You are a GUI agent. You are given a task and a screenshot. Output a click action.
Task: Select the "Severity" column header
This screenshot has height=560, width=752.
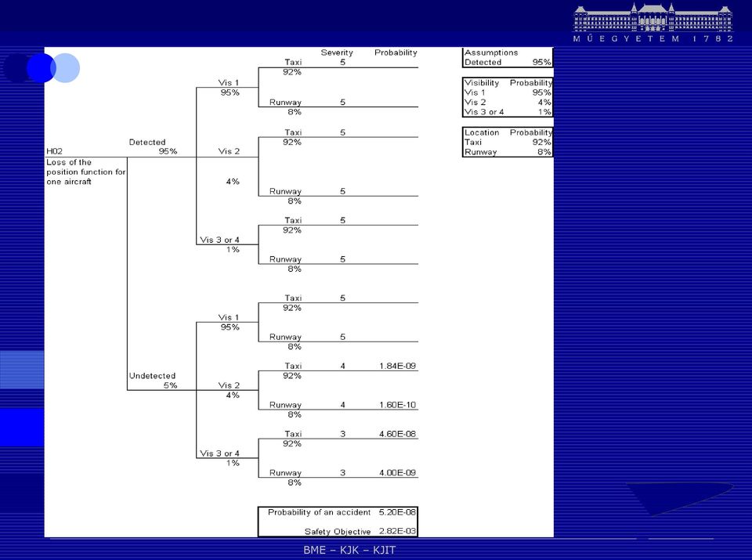point(337,52)
